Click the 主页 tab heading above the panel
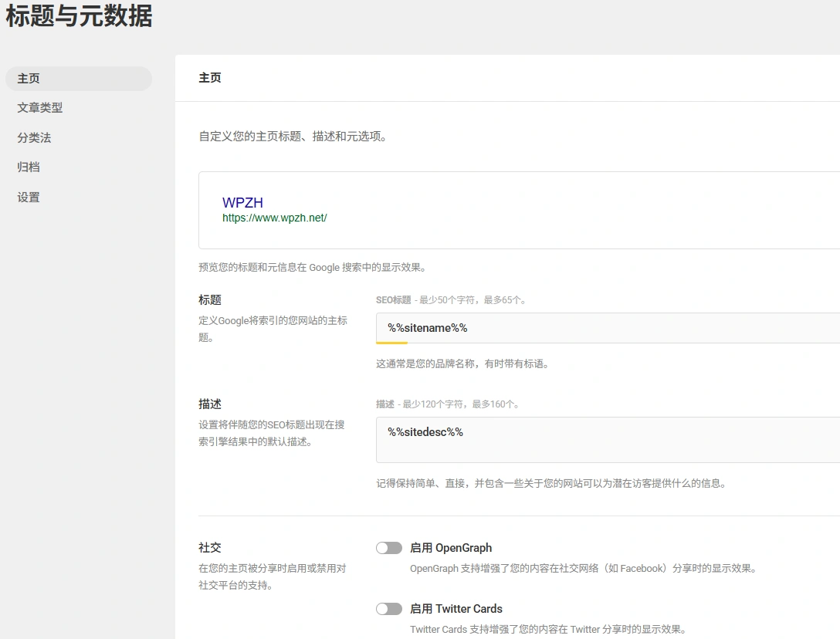Viewport: 840px width, 639px height. [209, 77]
